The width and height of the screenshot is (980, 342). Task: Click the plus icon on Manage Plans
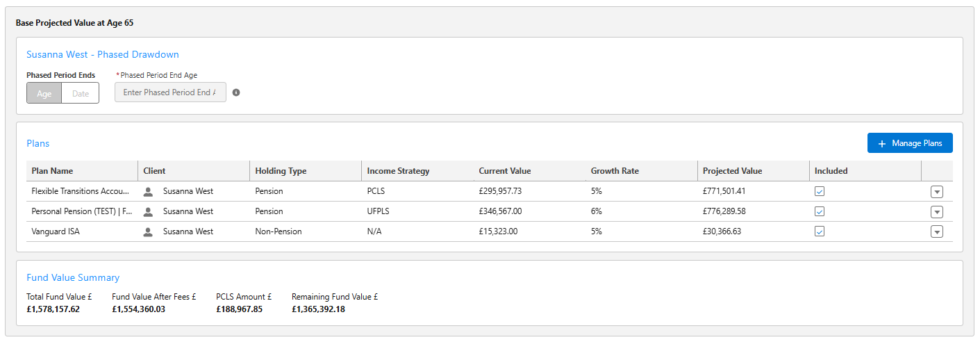[882, 143]
